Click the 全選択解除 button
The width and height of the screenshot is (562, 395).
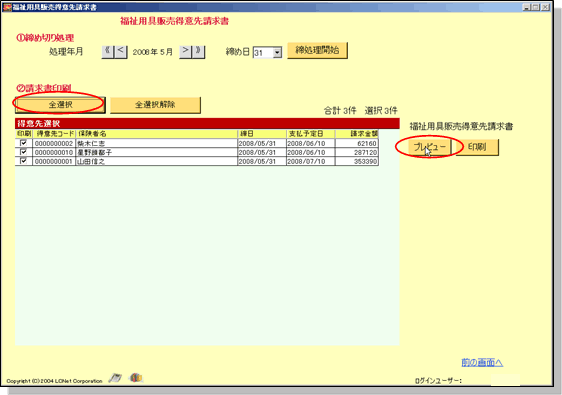pyautogui.click(x=155, y=105)
